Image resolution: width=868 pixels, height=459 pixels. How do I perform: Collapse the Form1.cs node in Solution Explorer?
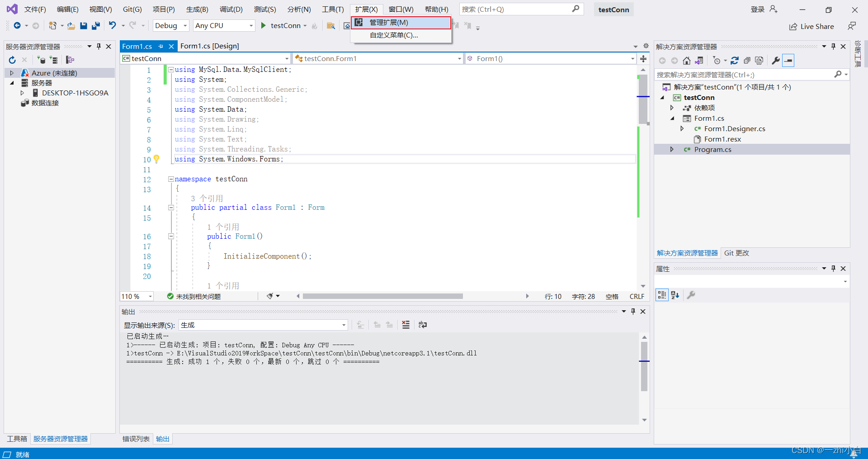coord(672,118)
